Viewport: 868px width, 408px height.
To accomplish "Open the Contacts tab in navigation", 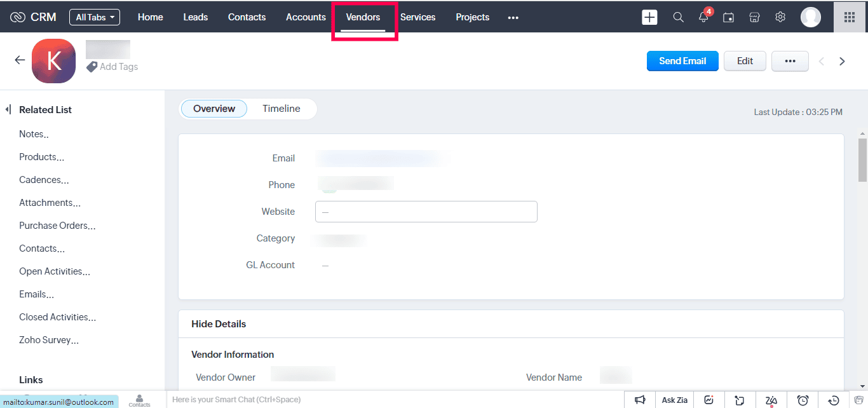I will [x=247, y=17].
